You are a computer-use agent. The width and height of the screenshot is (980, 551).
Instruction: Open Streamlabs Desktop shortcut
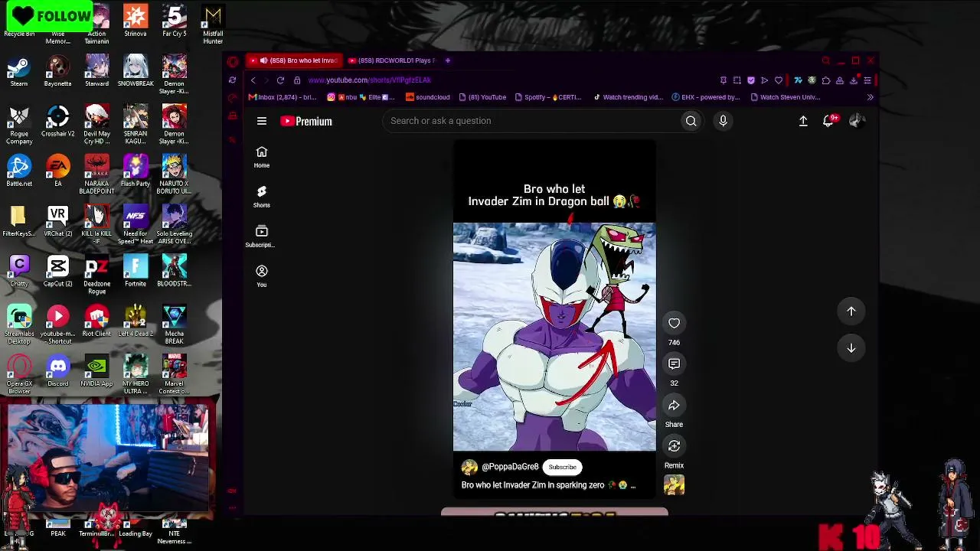point(19,325)
